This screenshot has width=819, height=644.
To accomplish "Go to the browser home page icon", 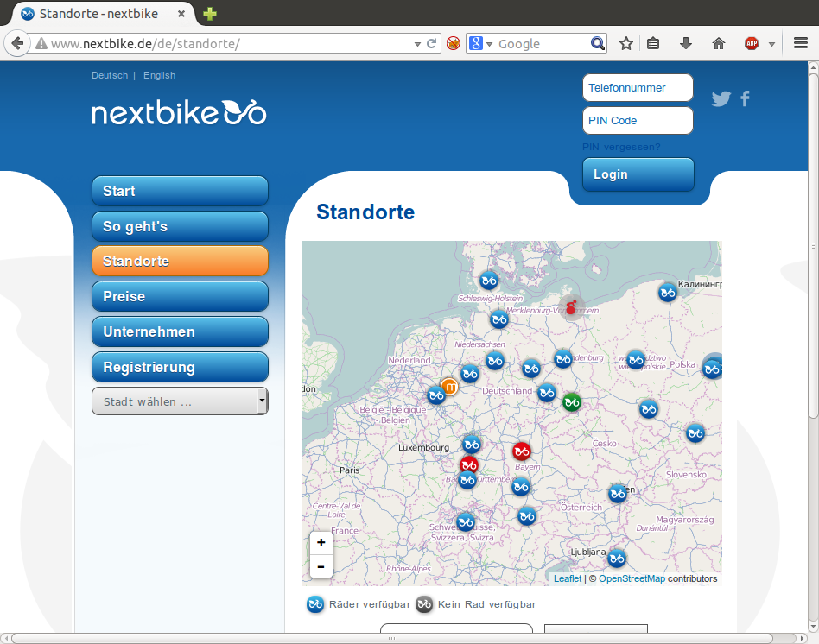I will (x=719, y=43).
